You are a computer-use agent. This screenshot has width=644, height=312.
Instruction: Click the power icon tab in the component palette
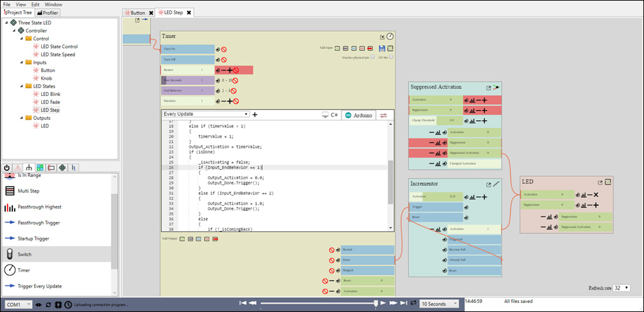tap(8, 167)
